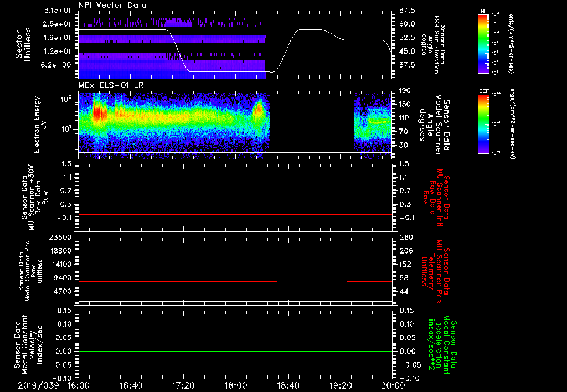Click the "45.0" sun elevation tick

(407, 51)
